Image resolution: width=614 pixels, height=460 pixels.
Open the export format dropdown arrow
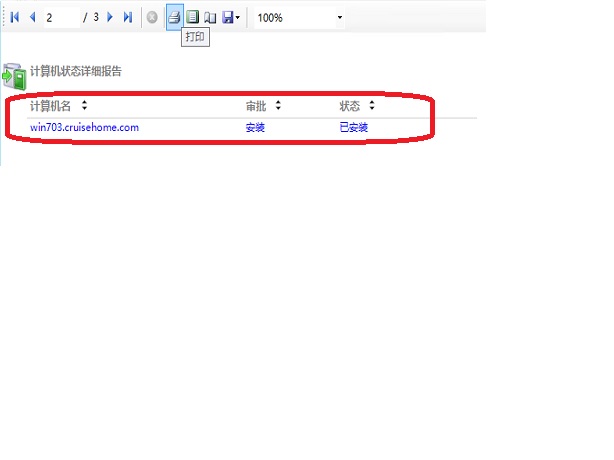(x=237, y=18)
